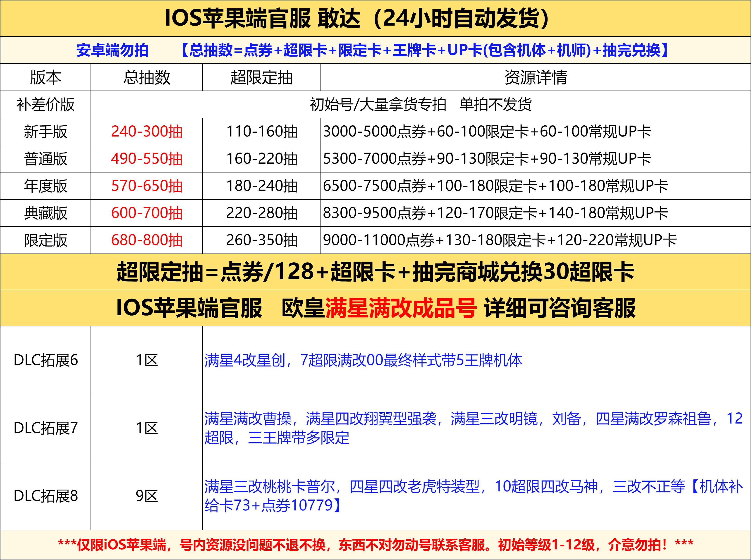Click the 补差价版 row label
Viewport: 751px width, 560px height.
(x=45, y=104)
